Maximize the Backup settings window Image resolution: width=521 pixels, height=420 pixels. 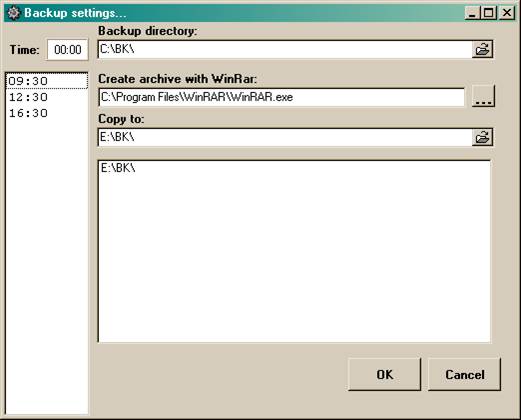489,13
